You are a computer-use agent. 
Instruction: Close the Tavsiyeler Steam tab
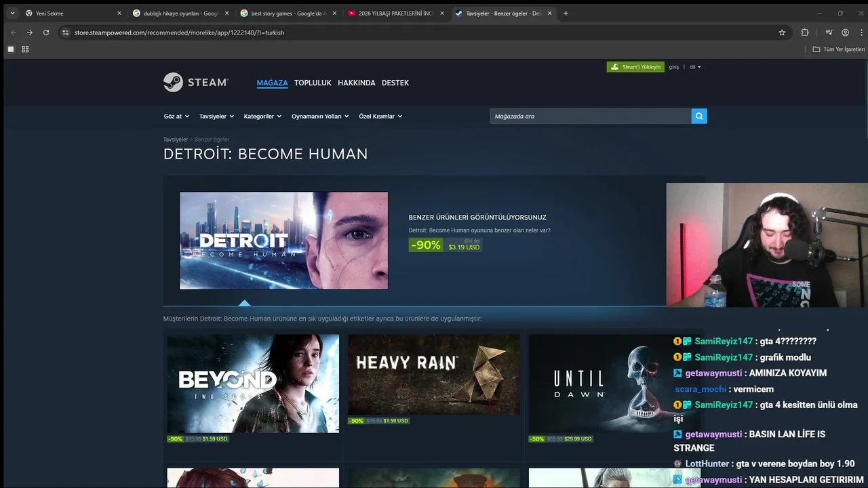[549, 13]
